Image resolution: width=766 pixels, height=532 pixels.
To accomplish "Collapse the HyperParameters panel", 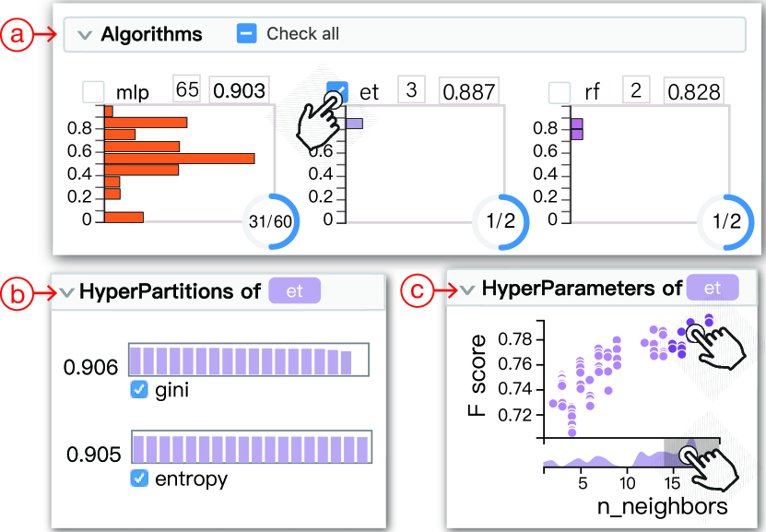I will click(467, 290).
